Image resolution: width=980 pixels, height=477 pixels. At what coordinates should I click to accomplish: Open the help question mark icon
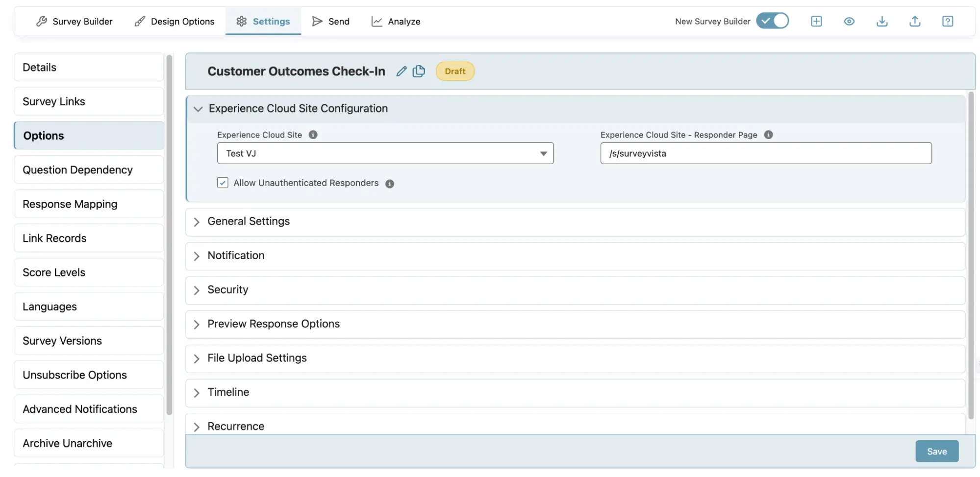coord(947,22)
